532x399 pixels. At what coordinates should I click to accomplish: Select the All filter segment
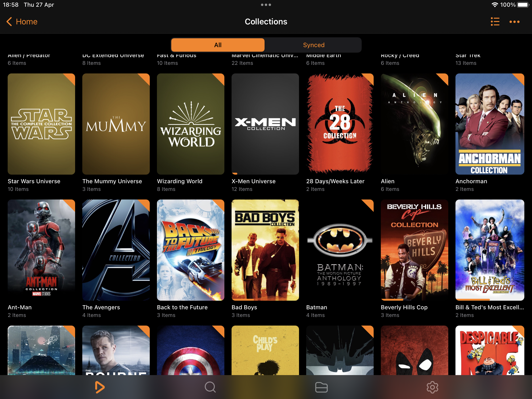point(218,45)
